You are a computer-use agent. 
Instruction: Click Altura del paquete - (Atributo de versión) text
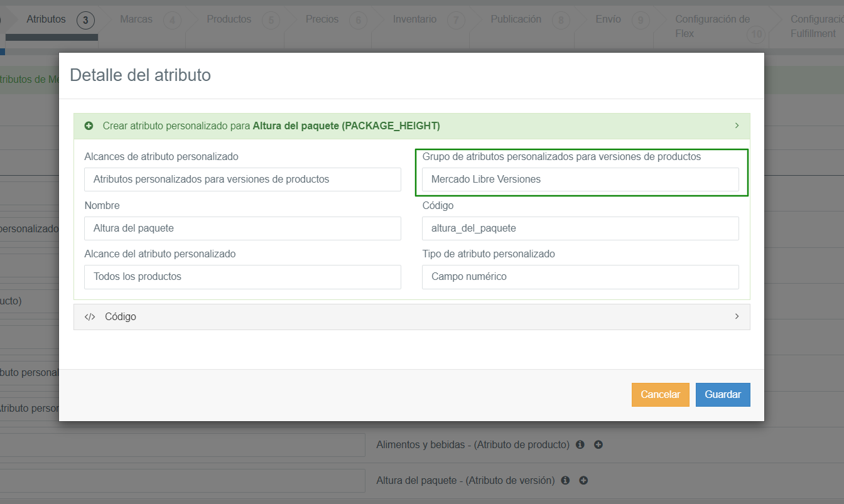click(x=465, y=480)
